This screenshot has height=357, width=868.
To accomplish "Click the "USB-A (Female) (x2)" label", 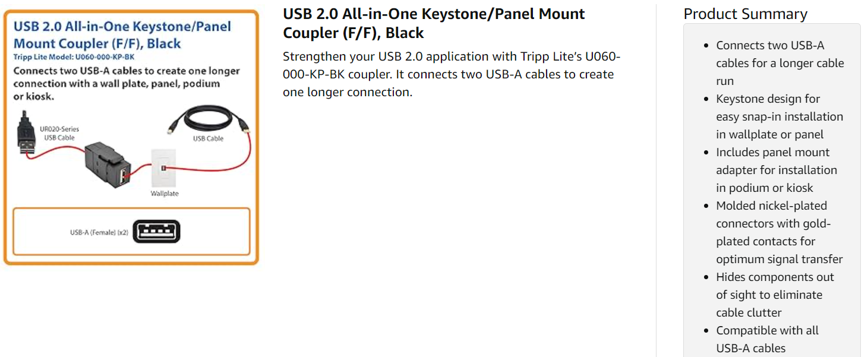I will pyautogui.click(x=99, y=232).
